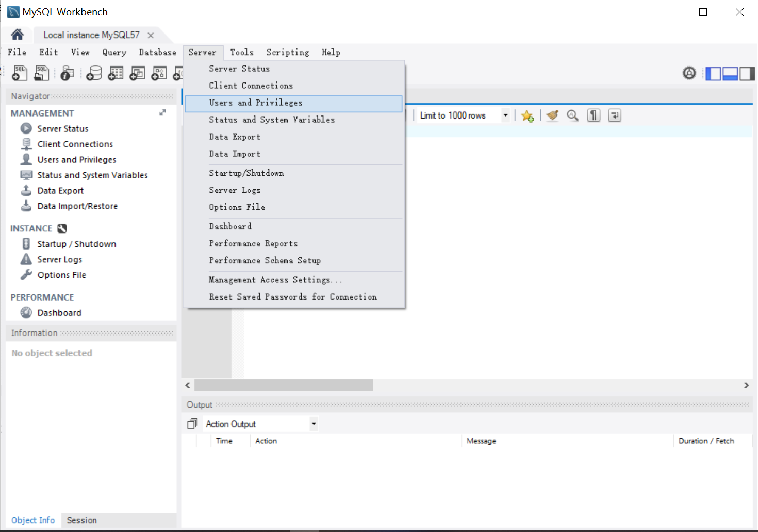Image resolution: width=758 pixels, height=532 pixels.
Task: Open Server Logs in Navigator
Action: (60, 259)
